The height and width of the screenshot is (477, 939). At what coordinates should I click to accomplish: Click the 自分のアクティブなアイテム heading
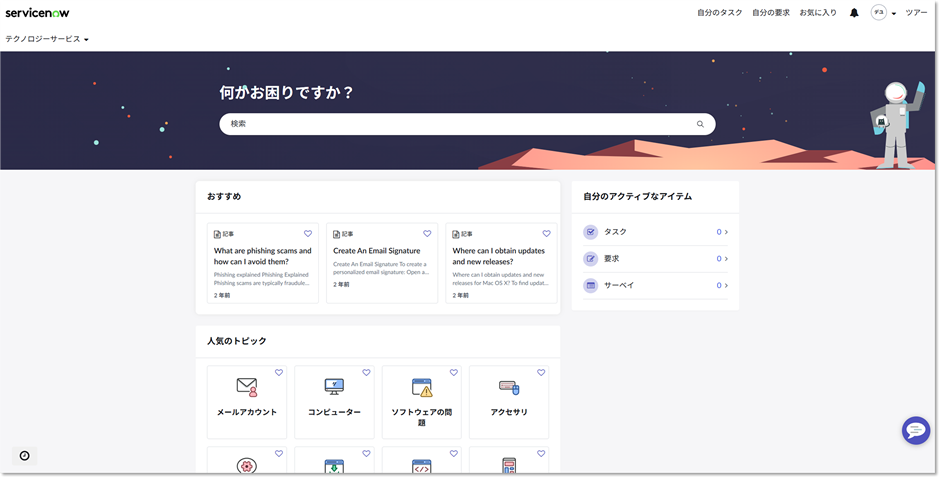click(x=637, y=196)
